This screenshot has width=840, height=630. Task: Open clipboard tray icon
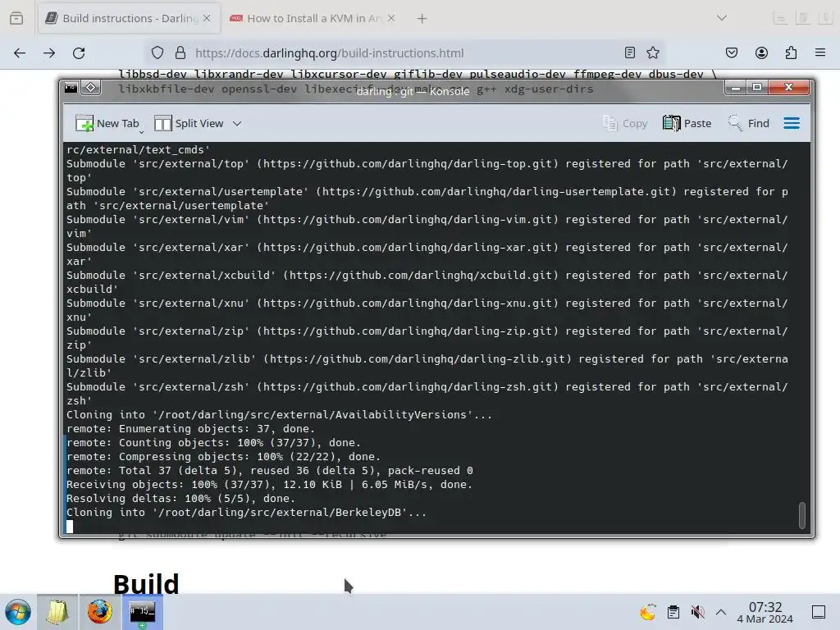(x=673, y=612)
